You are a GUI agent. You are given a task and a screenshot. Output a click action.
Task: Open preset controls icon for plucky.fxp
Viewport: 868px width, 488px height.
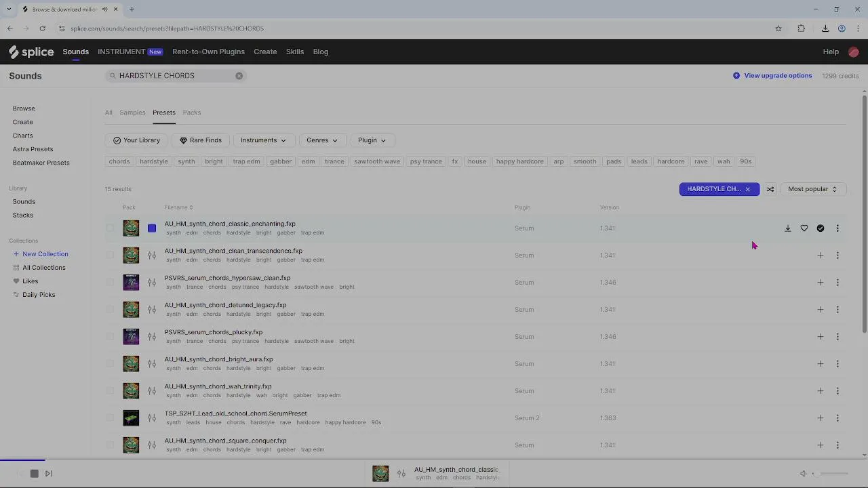(152, 337)
